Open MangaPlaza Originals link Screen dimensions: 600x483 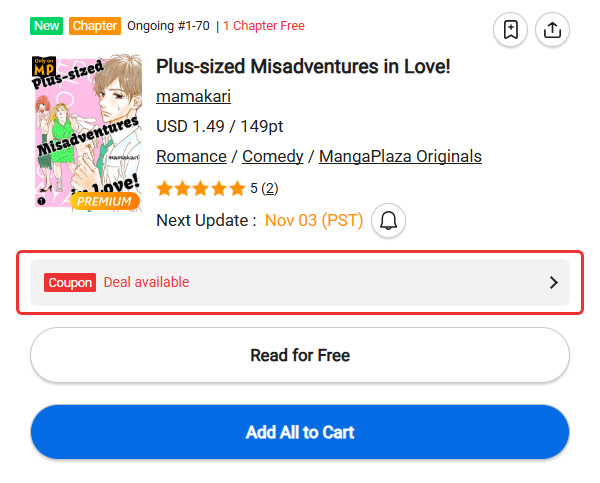(x=400, y=157)
